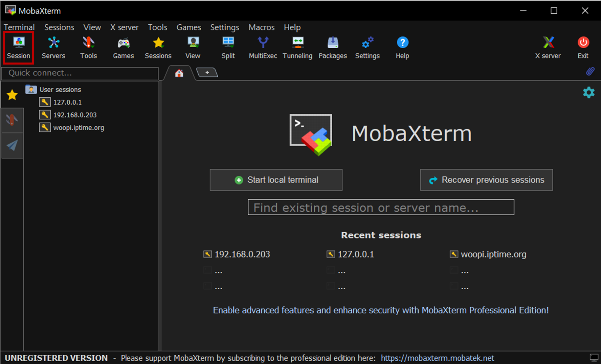Click key icon beside recent woopi.iptime.org
Screen dimensions: 601x364
(454, 254)
